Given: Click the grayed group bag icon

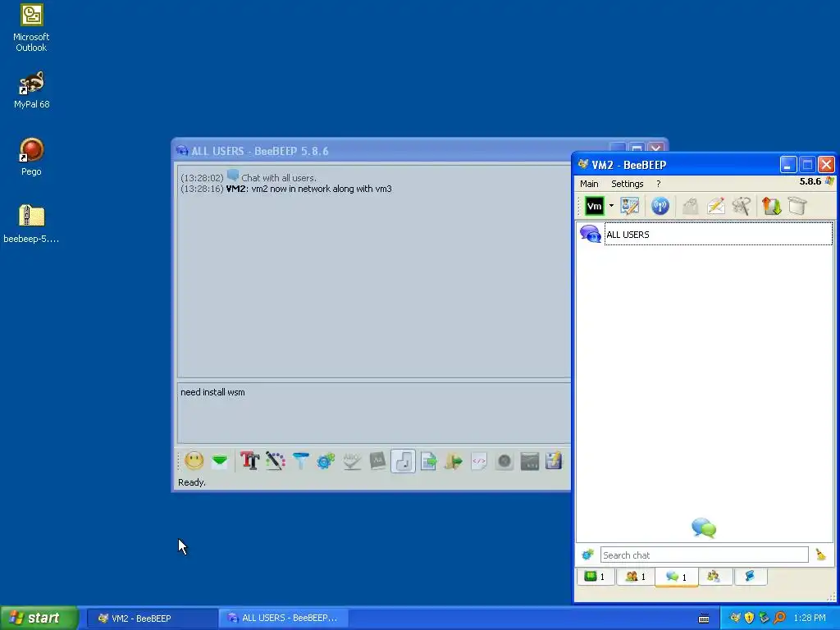Looking at the screenshot, I should pyautogui.click(x=691, y=206).
